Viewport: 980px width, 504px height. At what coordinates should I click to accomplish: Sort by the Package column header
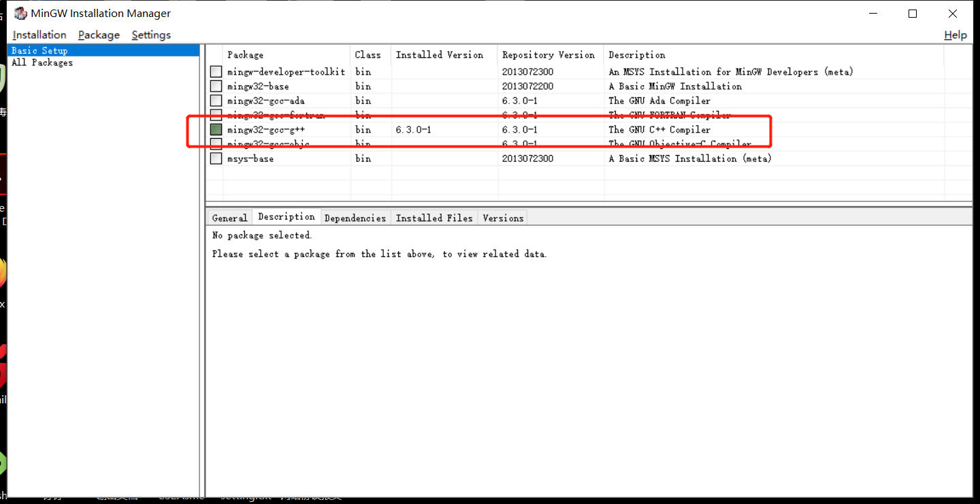[x=287, y=54]
